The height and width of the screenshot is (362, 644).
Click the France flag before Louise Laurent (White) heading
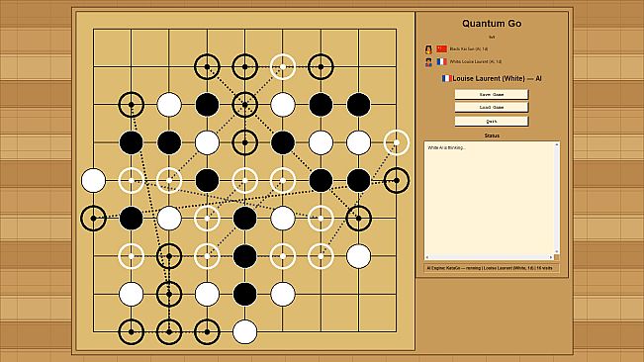coord(446,78)
